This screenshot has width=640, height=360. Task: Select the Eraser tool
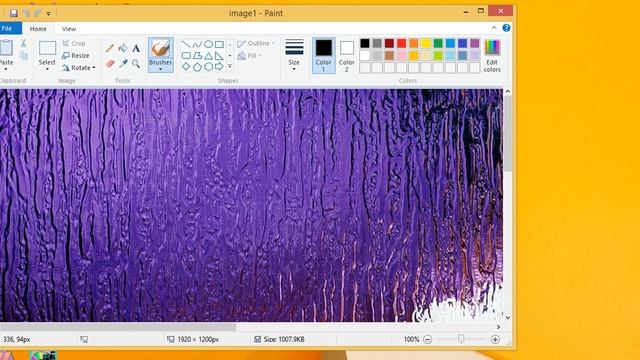click(x=110, y=64)
